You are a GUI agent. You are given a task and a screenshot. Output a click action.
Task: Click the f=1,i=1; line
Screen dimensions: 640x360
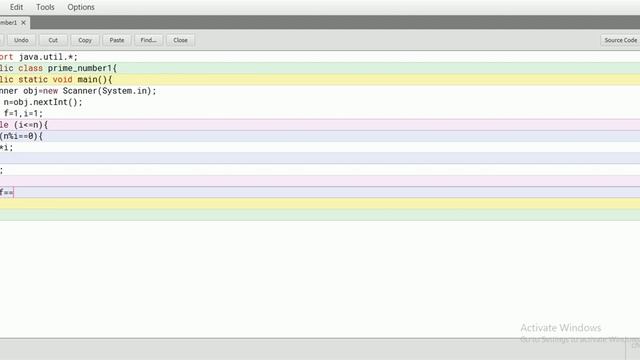click(x=22, y=113)
